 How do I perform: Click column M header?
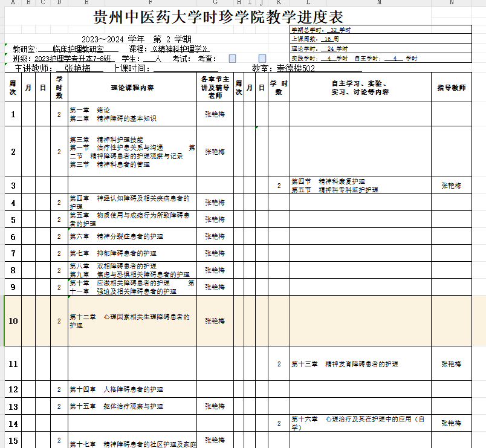tap(379, 3)
